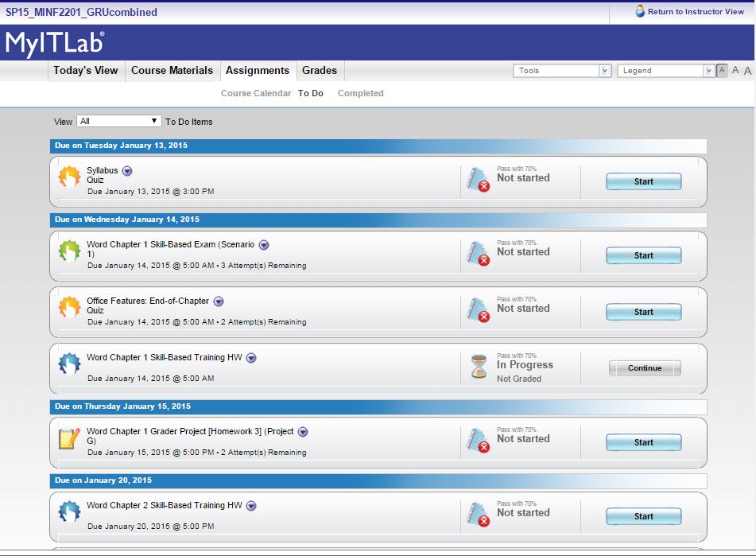
Task: Click the blue Chapter 1 Training HW icon
Action: coord(69,364)
